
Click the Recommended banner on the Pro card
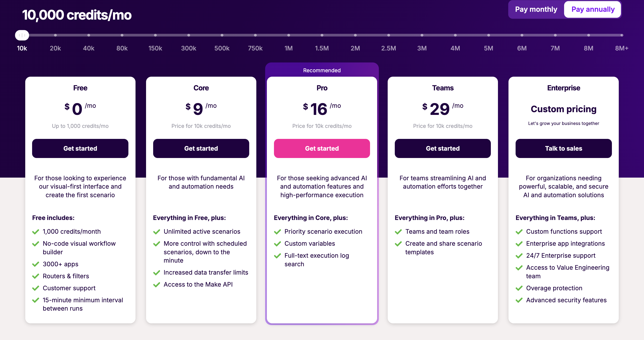coord(322,70)
